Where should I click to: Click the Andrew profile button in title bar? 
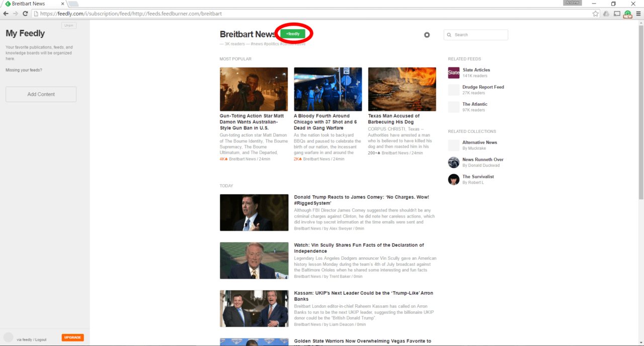(573, 3)
